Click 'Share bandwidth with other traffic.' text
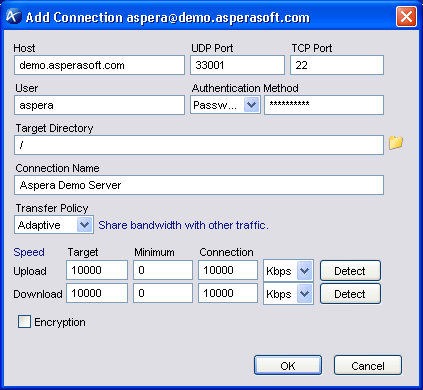Image resolution: width=423 pixels, height=390 pixels. 183,225
